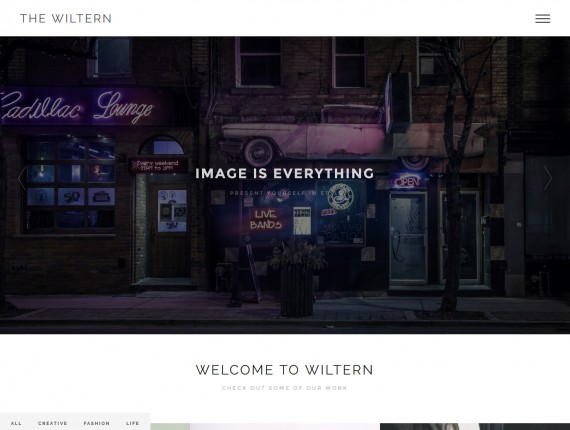Screen dimensions: 570x430
Task: Open the hamburger menu icon
Action: pyautogui.click(x=542, y=19)
